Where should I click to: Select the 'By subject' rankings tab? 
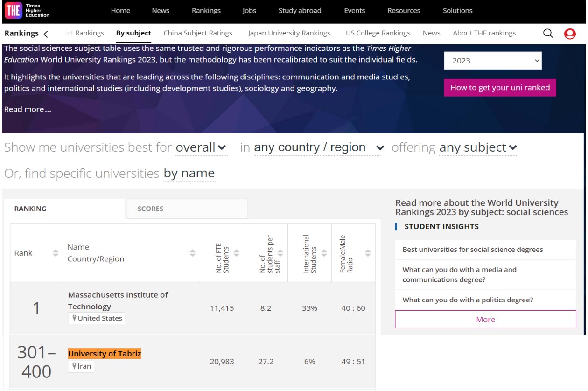coord(133,33)
